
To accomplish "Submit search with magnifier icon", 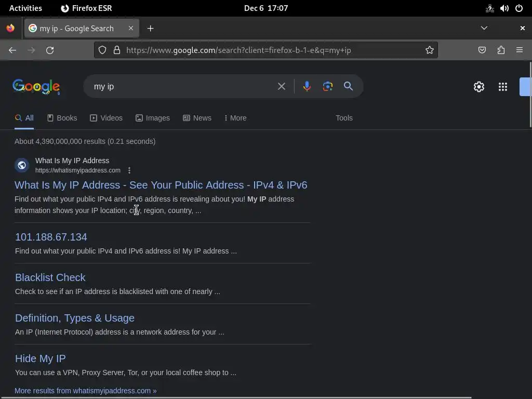I will 348,86.
